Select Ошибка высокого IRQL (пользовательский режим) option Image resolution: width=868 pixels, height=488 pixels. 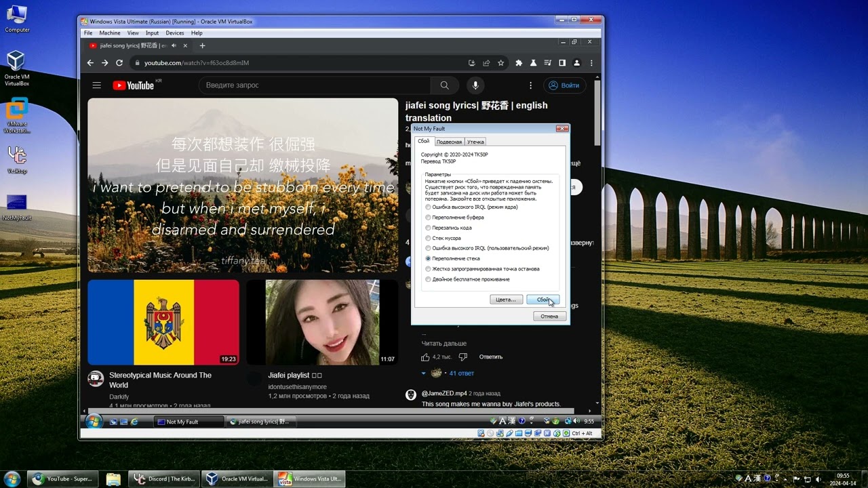[487, 248]
